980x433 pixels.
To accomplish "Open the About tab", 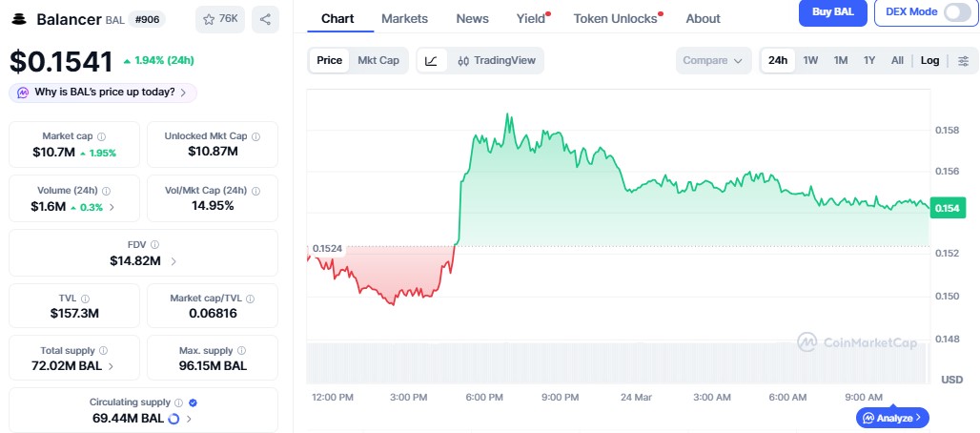I will click(x=704, y=19).
